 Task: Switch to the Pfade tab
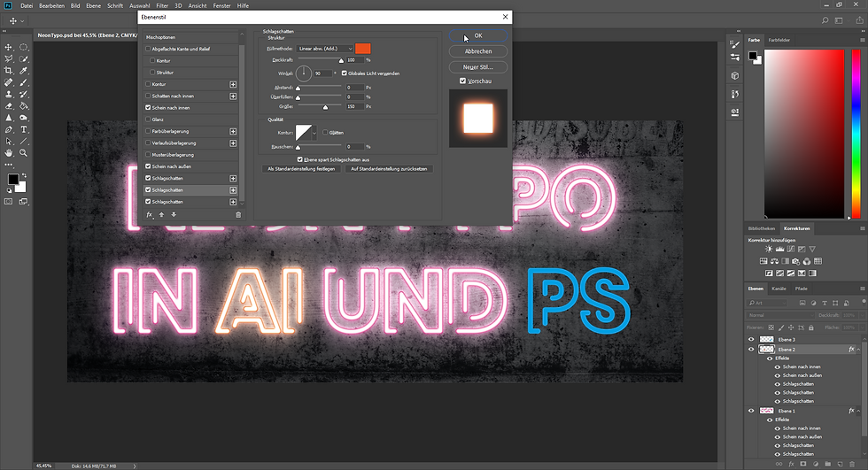coord(801,289)
